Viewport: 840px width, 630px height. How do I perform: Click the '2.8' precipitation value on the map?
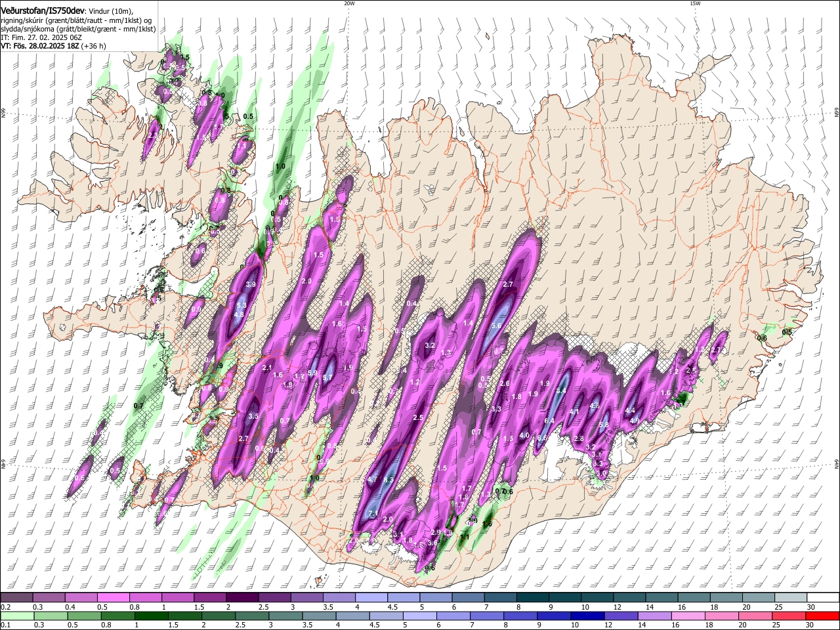(x=579, y=438)
